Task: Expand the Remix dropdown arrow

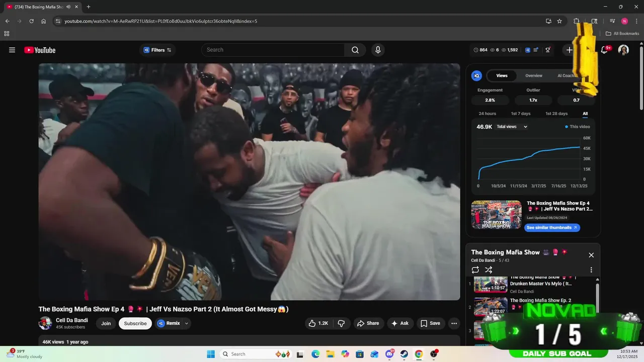Action: 187,323
